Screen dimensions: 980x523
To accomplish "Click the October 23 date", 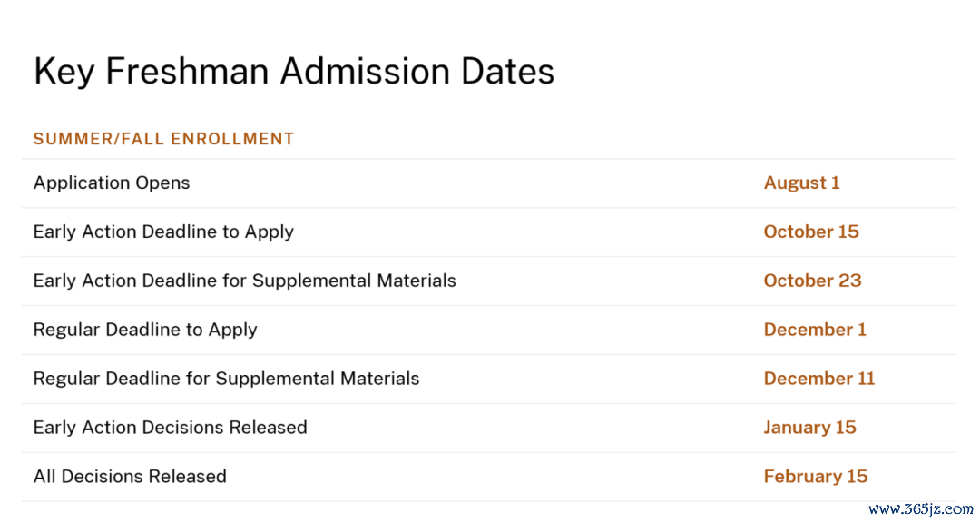I will (x=812, y=281).
